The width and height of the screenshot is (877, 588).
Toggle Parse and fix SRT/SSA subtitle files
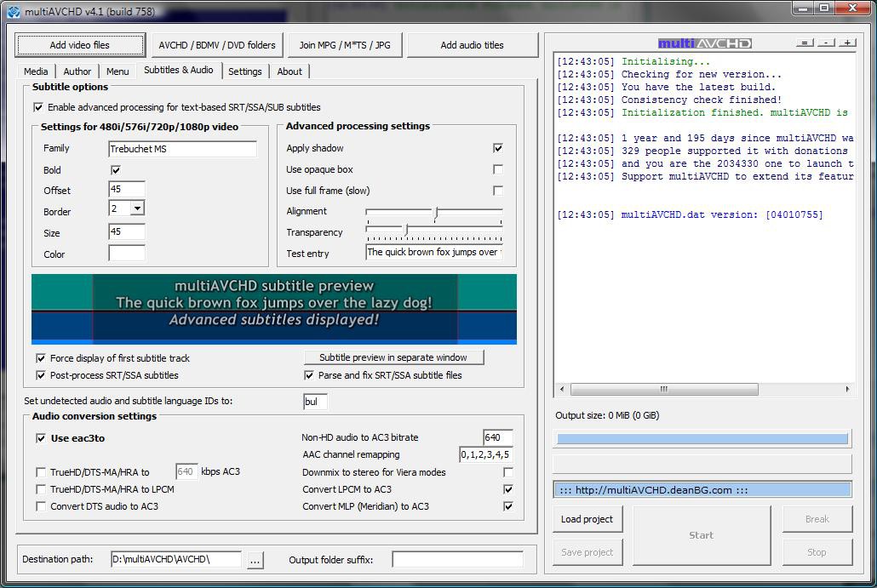tap(309, 375)
